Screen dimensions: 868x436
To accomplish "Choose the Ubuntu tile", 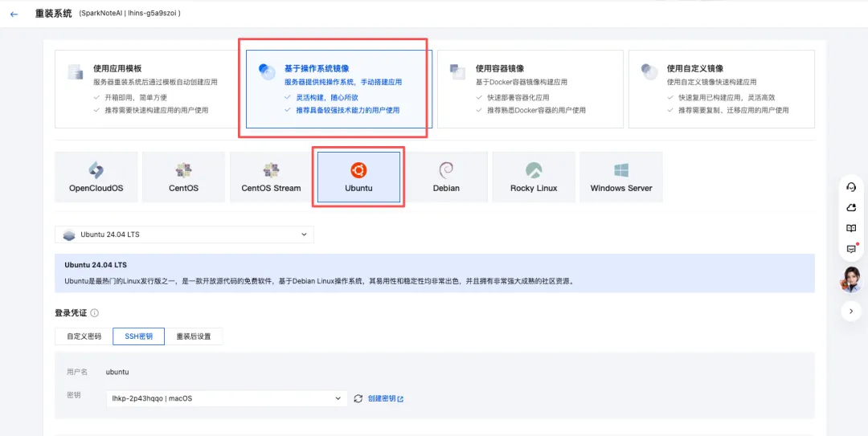I will pos(358,177).
